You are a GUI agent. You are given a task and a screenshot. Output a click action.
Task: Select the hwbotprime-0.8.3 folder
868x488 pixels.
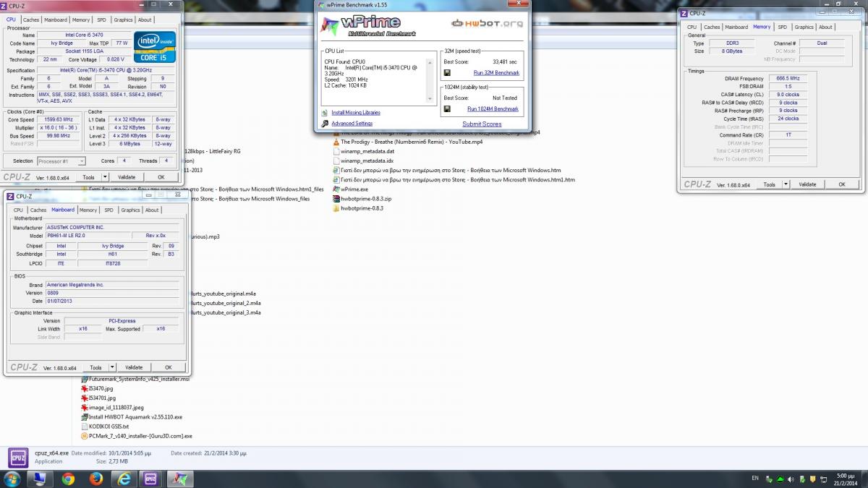(x=357, y=208)
